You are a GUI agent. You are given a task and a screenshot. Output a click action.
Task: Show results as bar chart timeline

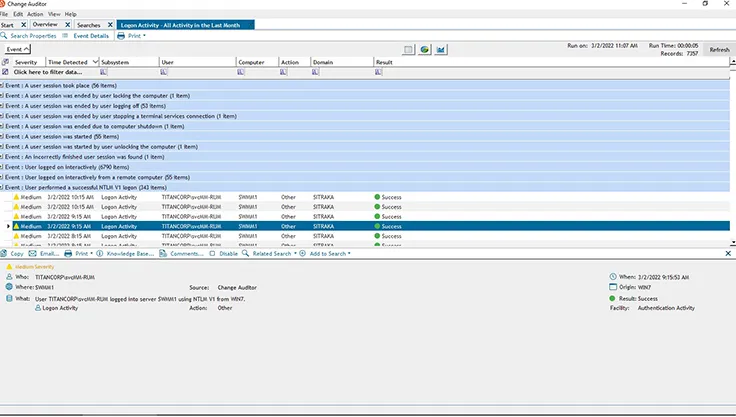pos(440,49)
